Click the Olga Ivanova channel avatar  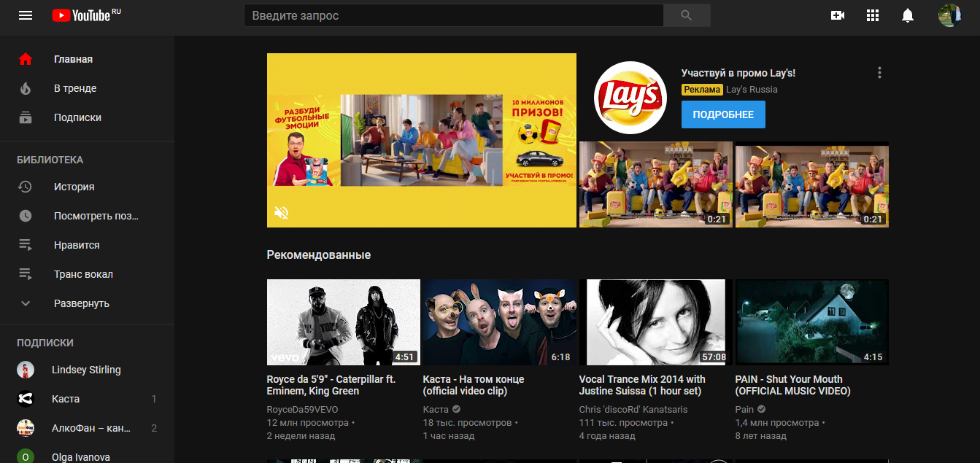point(26,457)
